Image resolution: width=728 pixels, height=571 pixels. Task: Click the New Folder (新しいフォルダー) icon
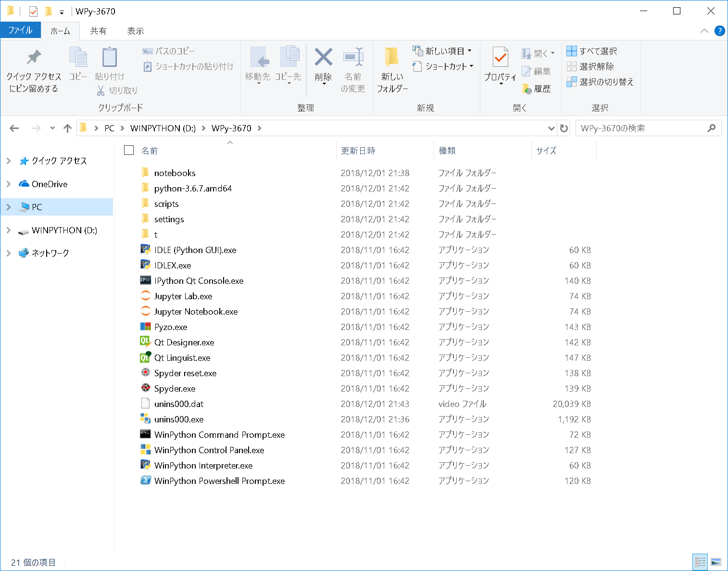tap(392, 57)
